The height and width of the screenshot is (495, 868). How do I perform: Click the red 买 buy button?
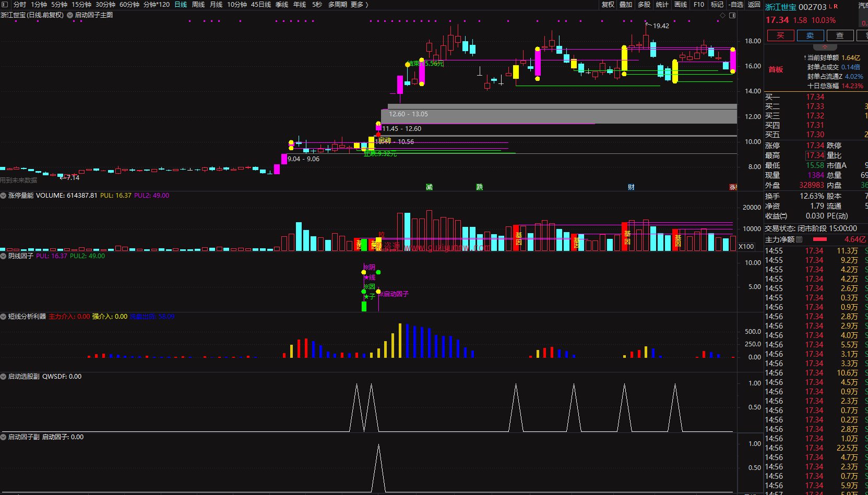tap(780, 35)
